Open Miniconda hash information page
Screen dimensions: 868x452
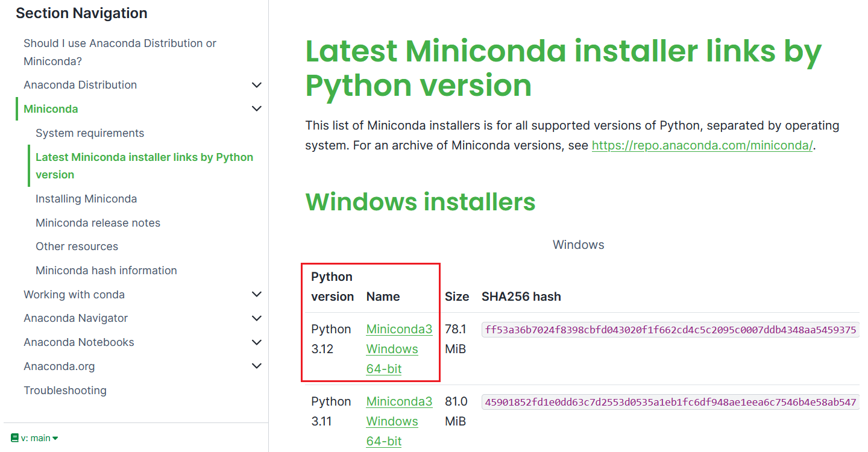[x=107, y=271]
